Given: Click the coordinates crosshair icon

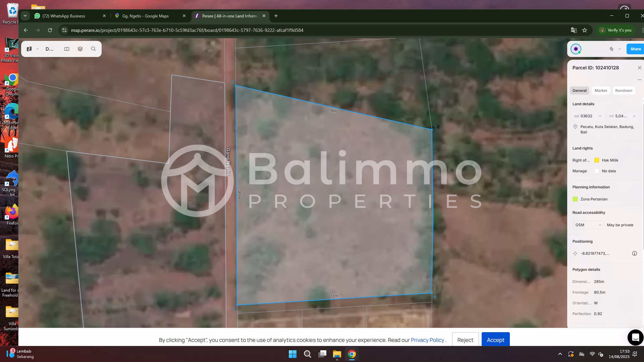Looking at the screenshot, I should click(x=575, y=253).
